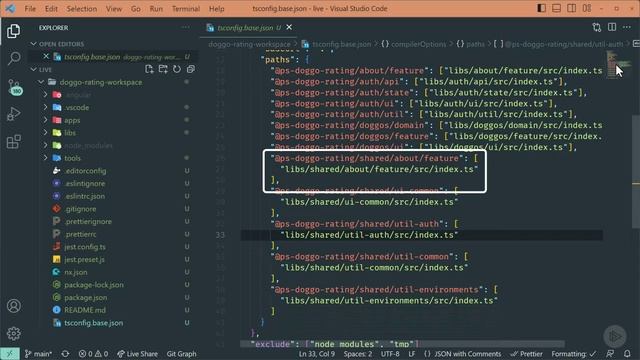640x360 pixels.
Task: Change the LF end of line sequence
Action: (412, 354)
